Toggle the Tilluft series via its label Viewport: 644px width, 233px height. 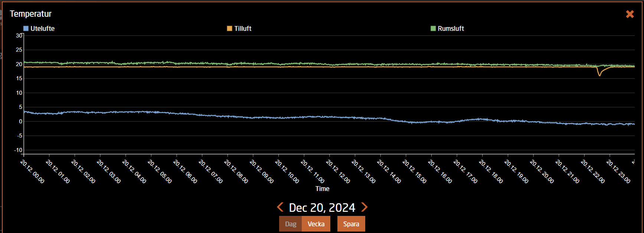point(243,29)
